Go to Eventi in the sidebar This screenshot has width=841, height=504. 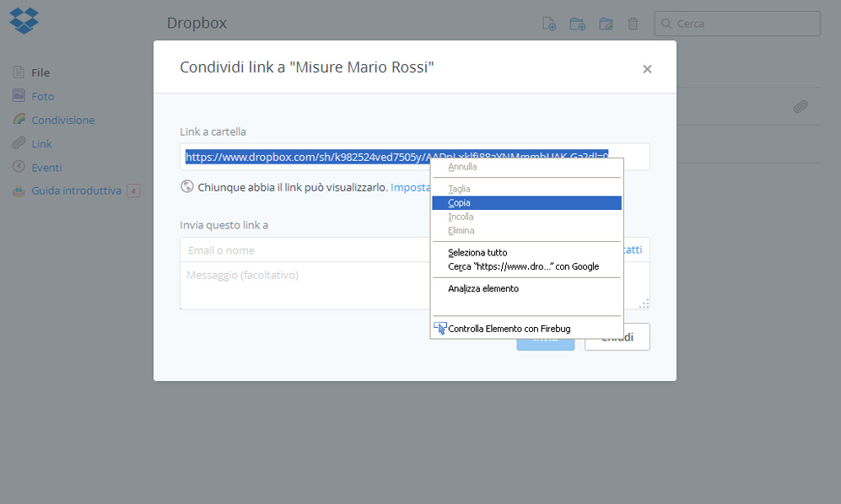coord(46,167)
